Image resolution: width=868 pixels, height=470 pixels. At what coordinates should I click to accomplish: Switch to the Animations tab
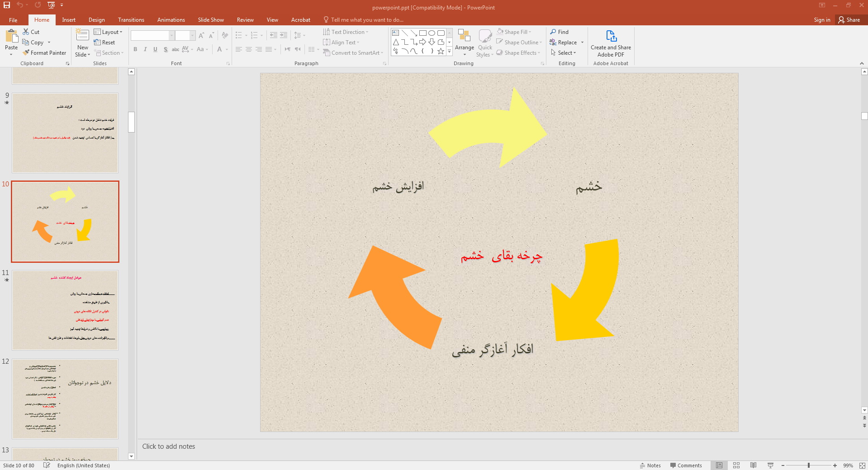tap(171, 20)
